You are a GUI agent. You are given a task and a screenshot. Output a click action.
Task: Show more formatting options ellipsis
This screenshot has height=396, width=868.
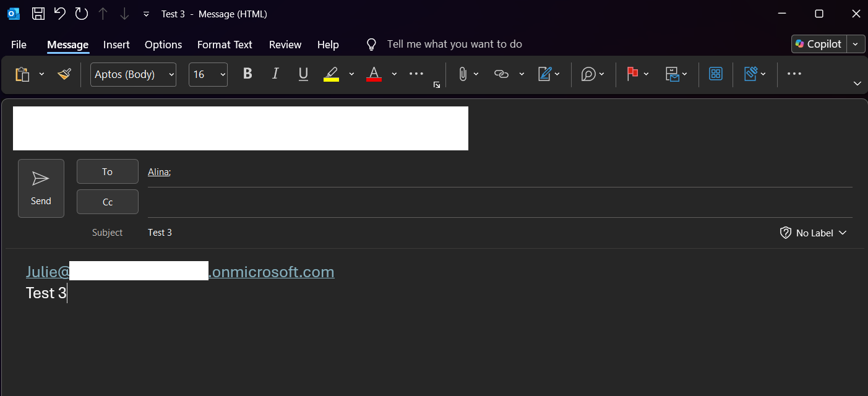pos(416,74)
